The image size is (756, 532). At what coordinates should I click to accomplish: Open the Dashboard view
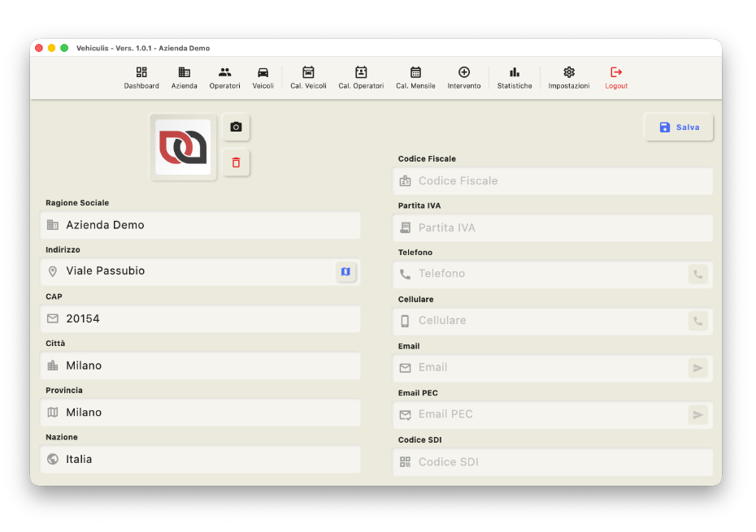point(141,78)
